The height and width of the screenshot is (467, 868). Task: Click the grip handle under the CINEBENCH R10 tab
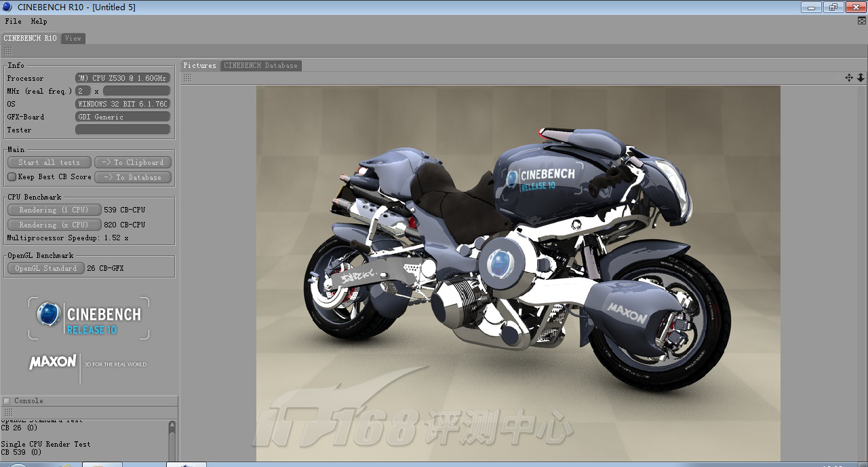[7, 51]
